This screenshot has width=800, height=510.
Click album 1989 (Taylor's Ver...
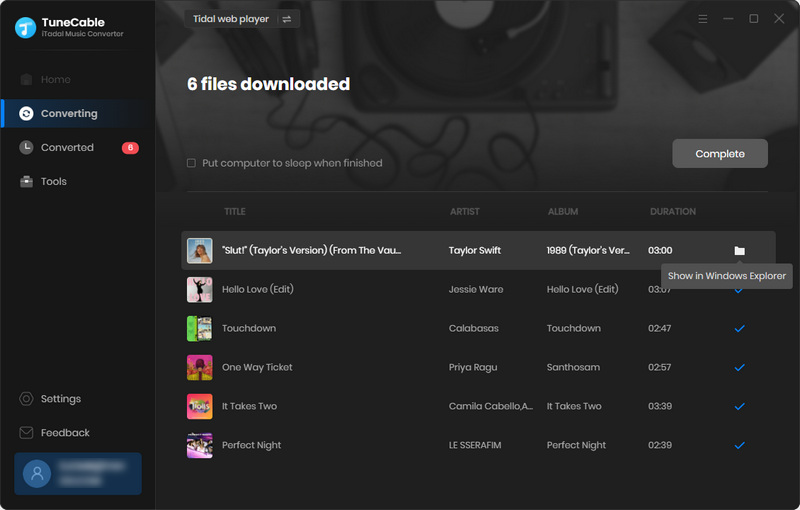tap(588, 250)
